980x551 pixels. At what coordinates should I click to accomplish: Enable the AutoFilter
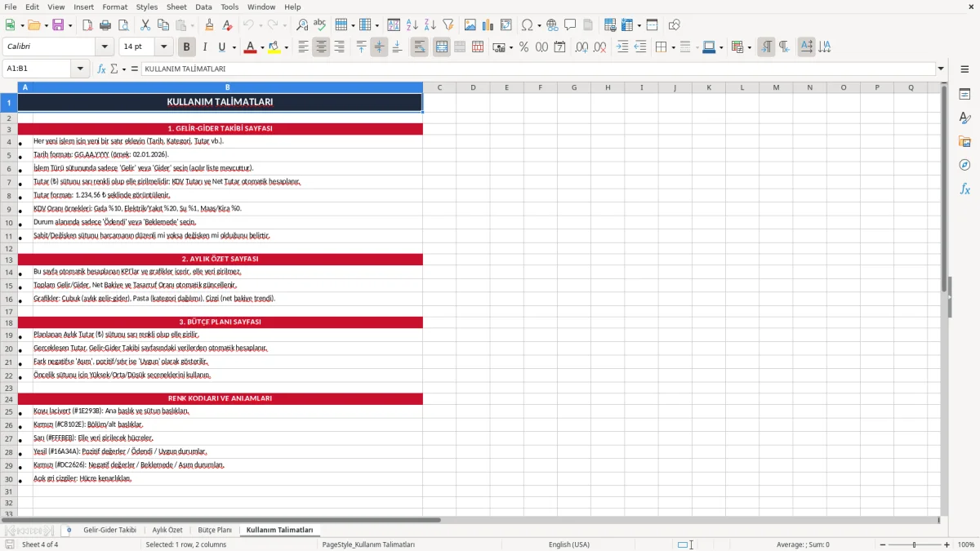click(x=448, y=25)
